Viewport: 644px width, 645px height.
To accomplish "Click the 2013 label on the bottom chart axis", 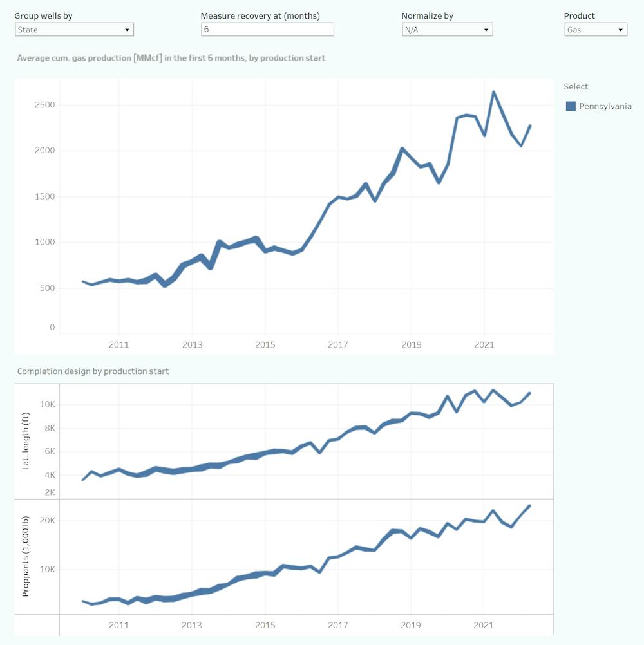I will (x=192, y=625).
